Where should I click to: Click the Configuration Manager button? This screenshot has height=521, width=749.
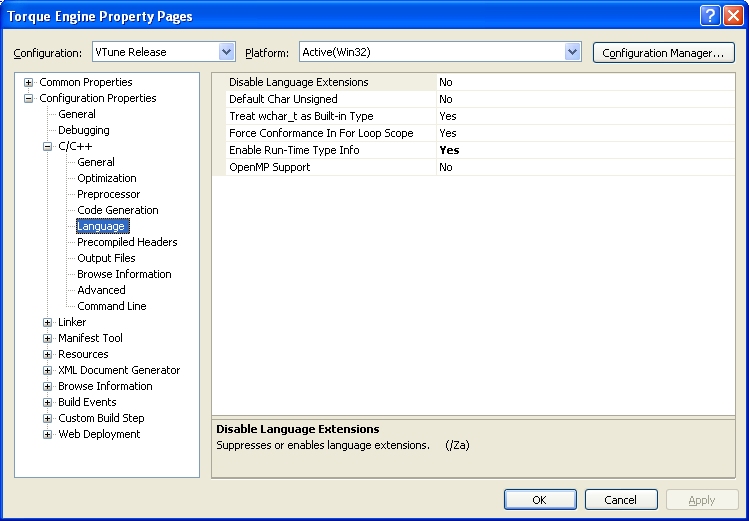663,53
